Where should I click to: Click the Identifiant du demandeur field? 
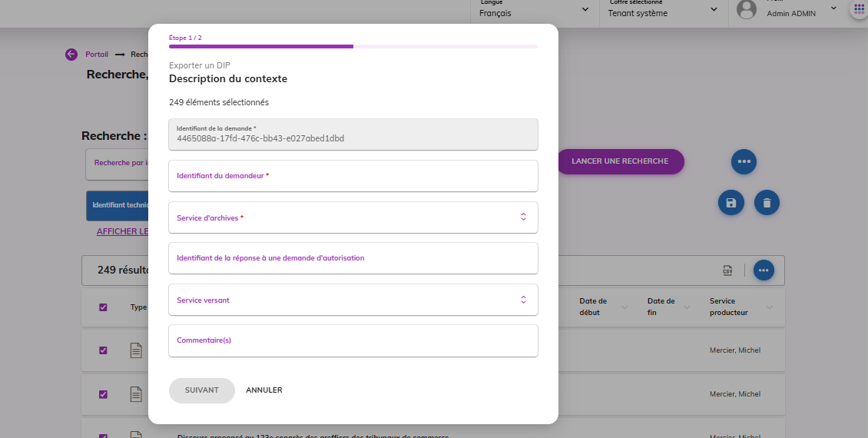[353, 176]
